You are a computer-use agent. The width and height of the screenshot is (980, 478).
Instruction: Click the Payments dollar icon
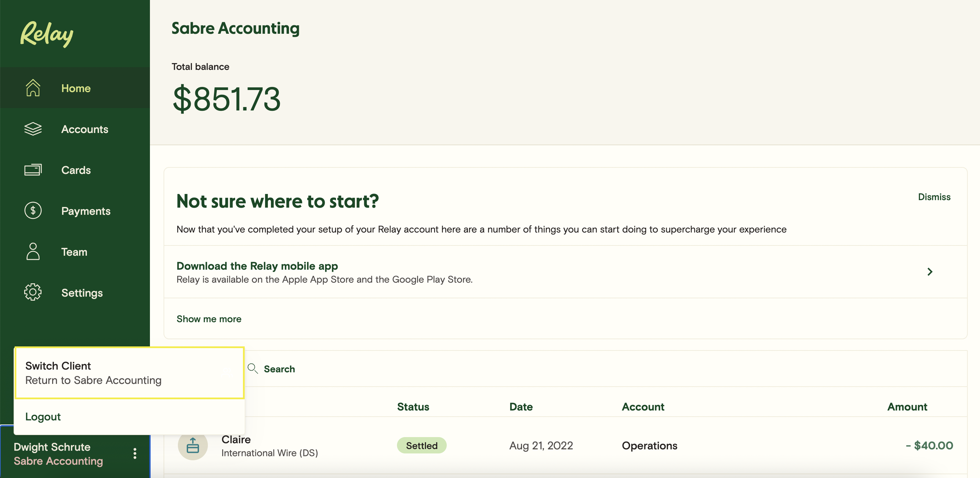[x=33, y=210]
